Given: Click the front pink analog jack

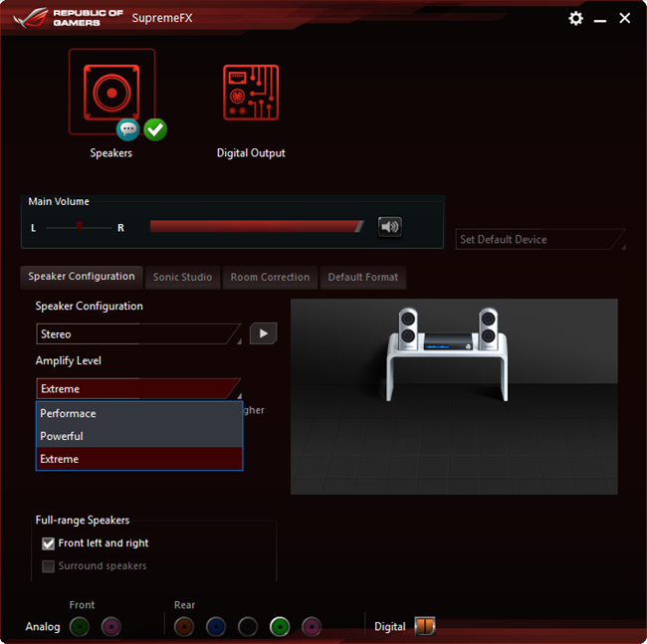Looking at the screenshot, I should 111,627.
